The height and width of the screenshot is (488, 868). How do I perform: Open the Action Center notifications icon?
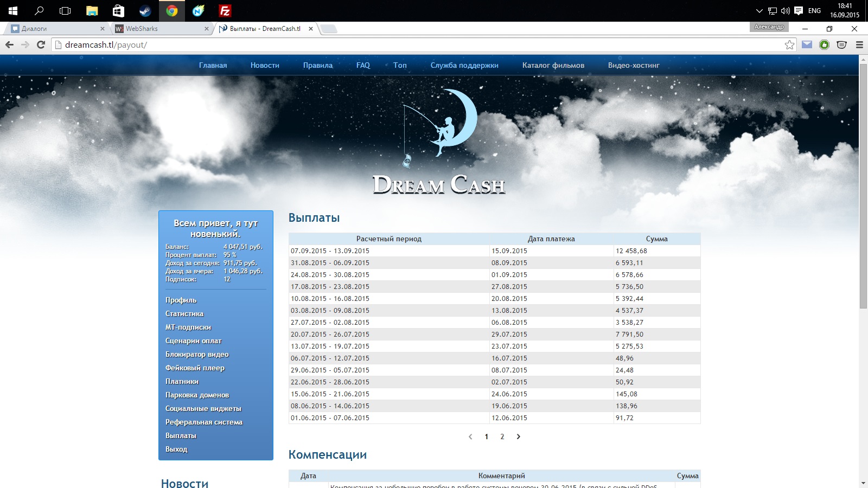coord(799,11)
